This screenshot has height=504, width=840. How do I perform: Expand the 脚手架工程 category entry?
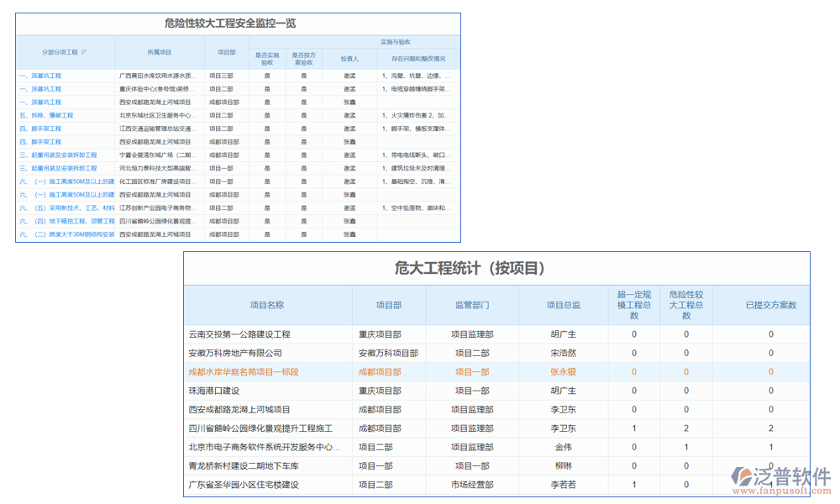coord(46,129)
